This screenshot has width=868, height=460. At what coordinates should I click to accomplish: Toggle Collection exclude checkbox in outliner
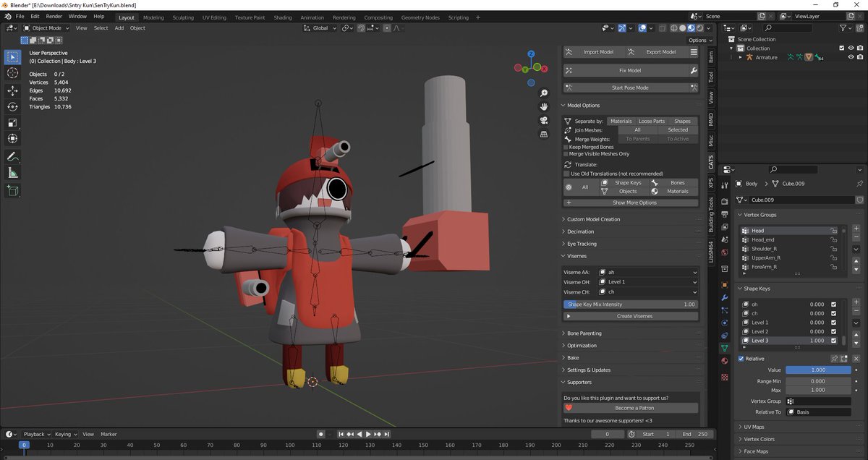tap(841, 48)
